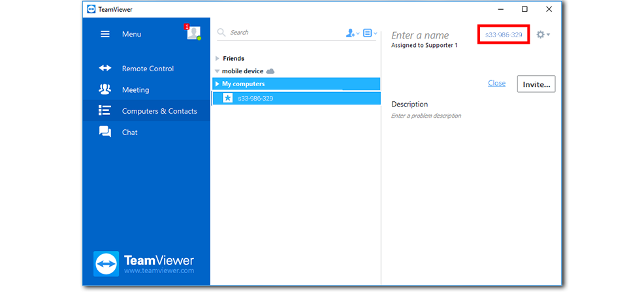The width and height of the screenshot is (644, 294).
Task: Open the hamburger Menu icon
Action: 105,34
